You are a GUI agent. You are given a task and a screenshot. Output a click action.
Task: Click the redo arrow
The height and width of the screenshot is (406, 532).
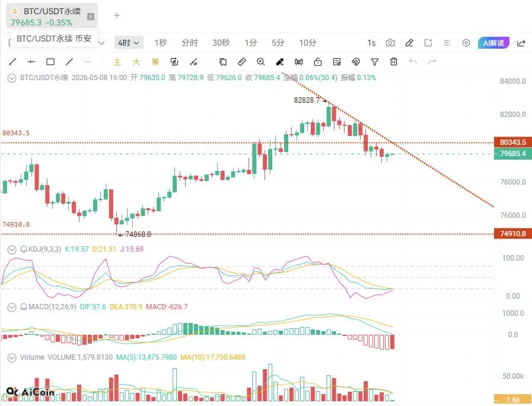point(432,62)
